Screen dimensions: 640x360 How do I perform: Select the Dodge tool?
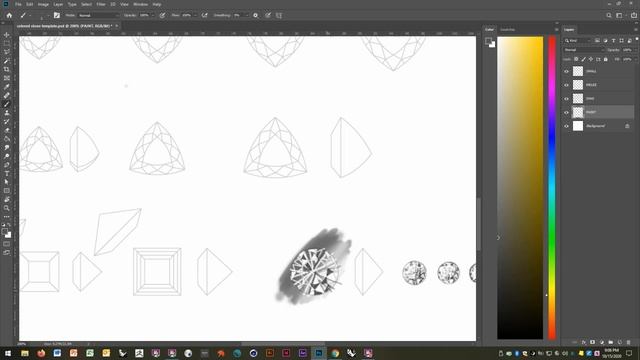click(x=7, y=156)
